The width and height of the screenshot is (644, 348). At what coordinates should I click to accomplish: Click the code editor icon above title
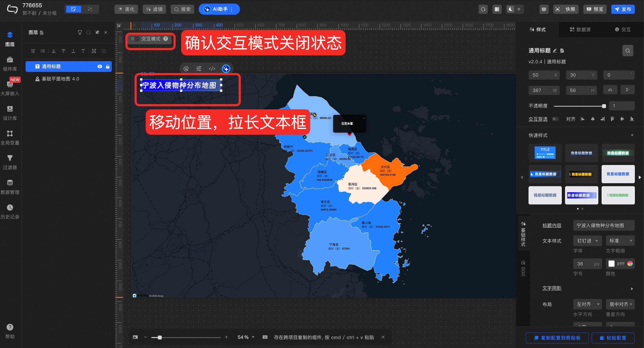tap(212, 69)
